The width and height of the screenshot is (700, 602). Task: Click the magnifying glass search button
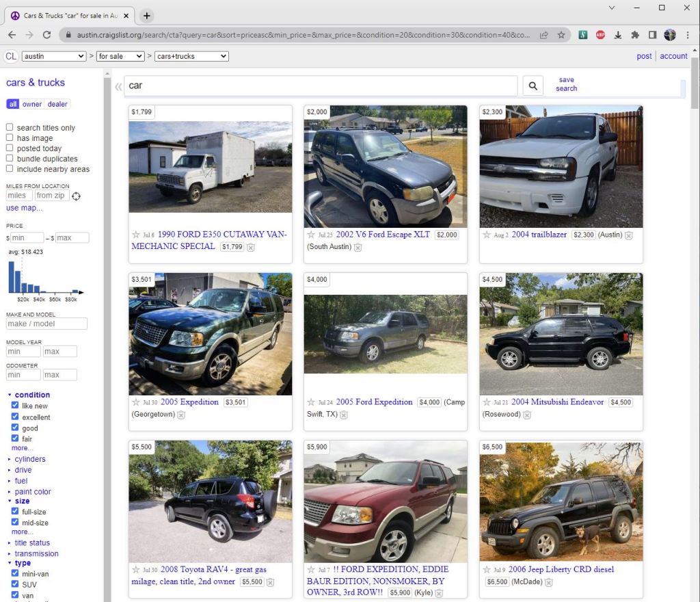(533, 86)
